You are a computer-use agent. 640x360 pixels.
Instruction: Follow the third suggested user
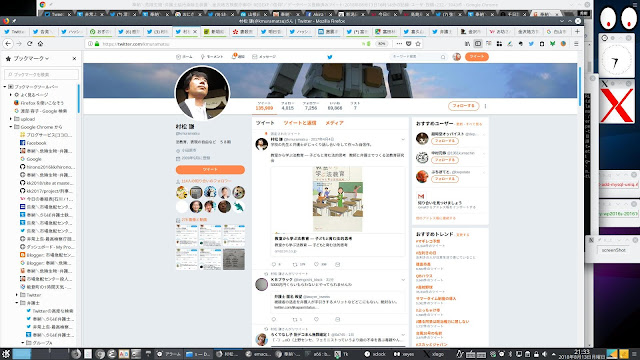(x=444, y=179)
